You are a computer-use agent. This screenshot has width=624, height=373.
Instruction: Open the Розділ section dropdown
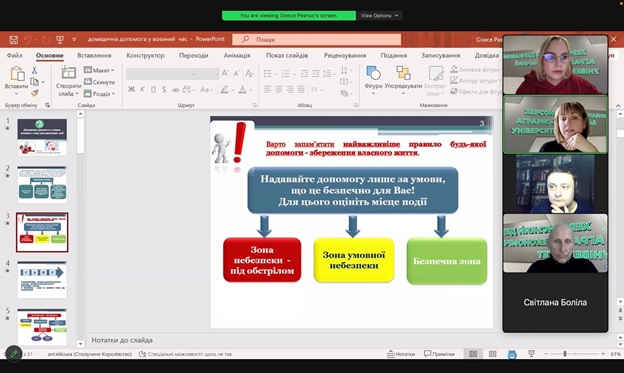point(99,94)
